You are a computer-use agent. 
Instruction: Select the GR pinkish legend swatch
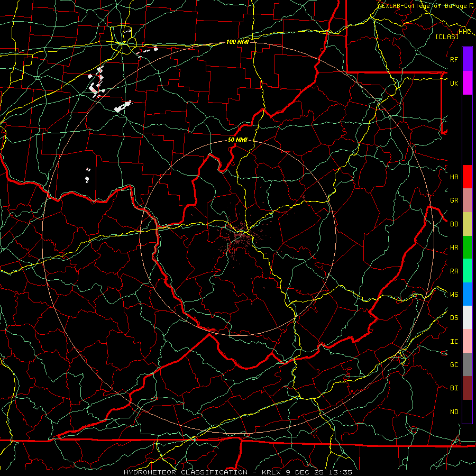(x=467, y=200)
